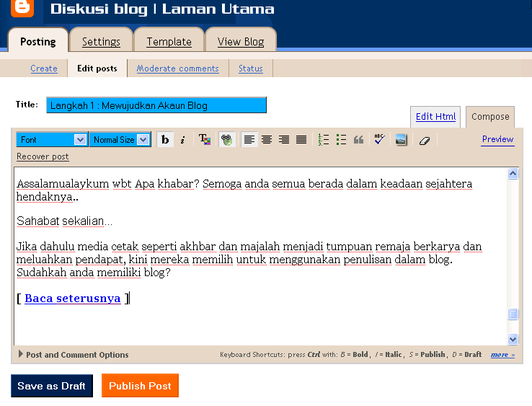The height and width of the screenshot is (406, 532).
Task: Open the Status sub-tab
Action: click(250, 69)
